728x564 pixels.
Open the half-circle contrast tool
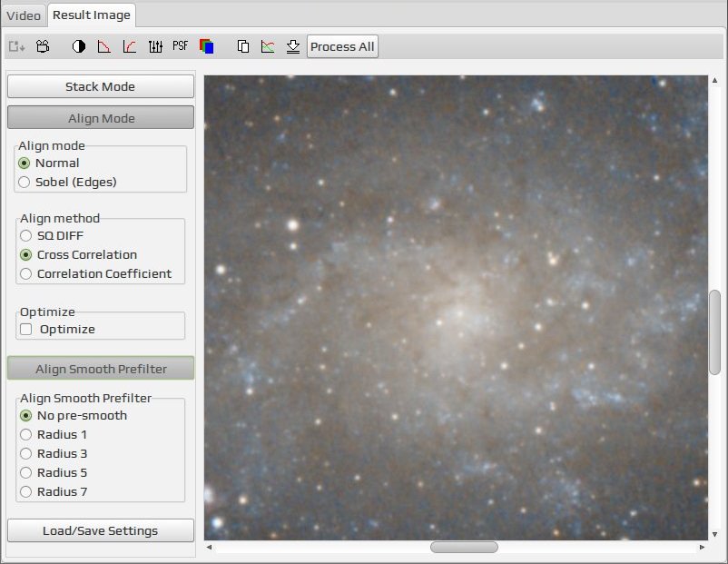pyautogui.click(x=78, y=46)
